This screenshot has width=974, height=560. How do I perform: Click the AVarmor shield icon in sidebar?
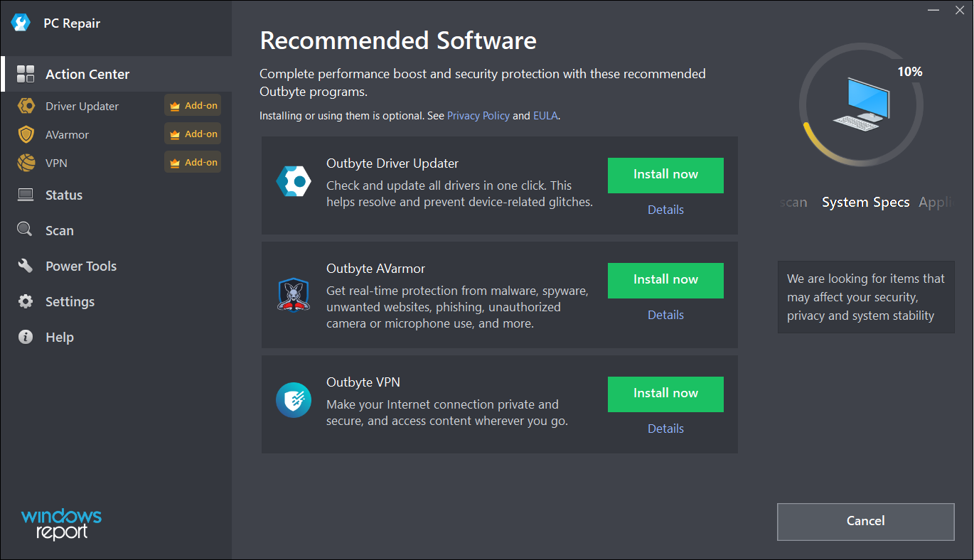[26, 134]
